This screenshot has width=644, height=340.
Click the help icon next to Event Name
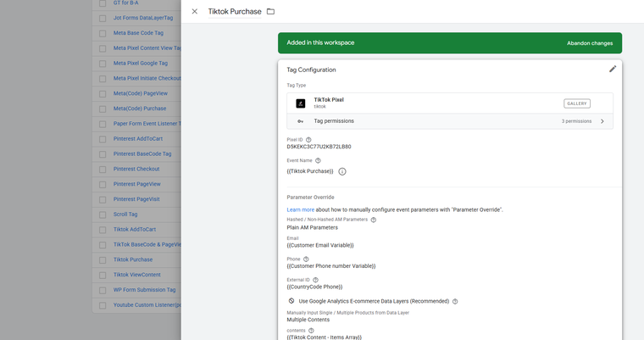pos(318,161)
